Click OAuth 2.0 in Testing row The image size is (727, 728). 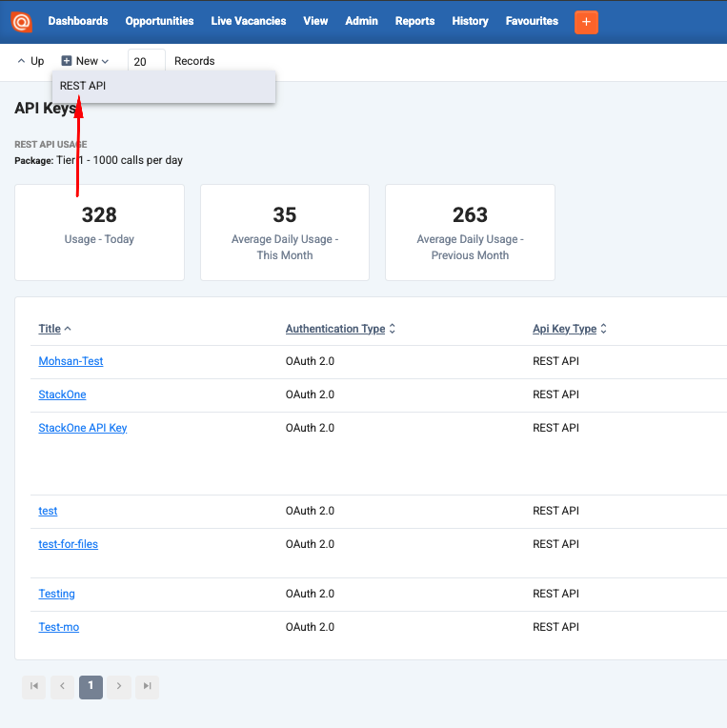click(x=310, y=594)
